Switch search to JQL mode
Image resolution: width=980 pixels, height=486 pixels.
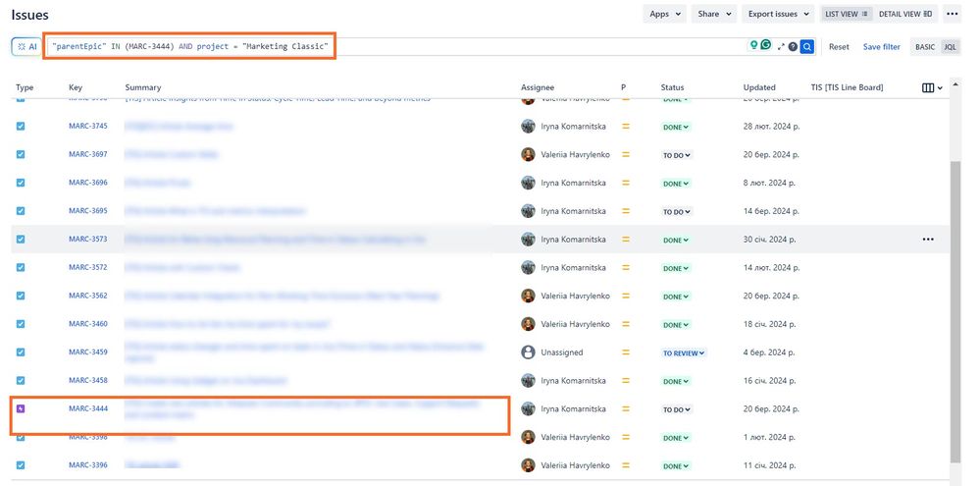tap(950, 47)
